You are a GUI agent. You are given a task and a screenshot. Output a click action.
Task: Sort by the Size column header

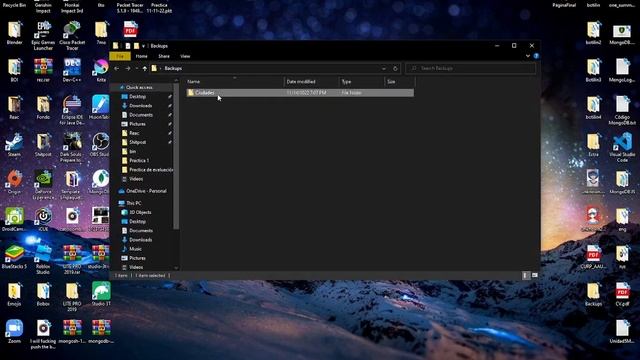399,82
